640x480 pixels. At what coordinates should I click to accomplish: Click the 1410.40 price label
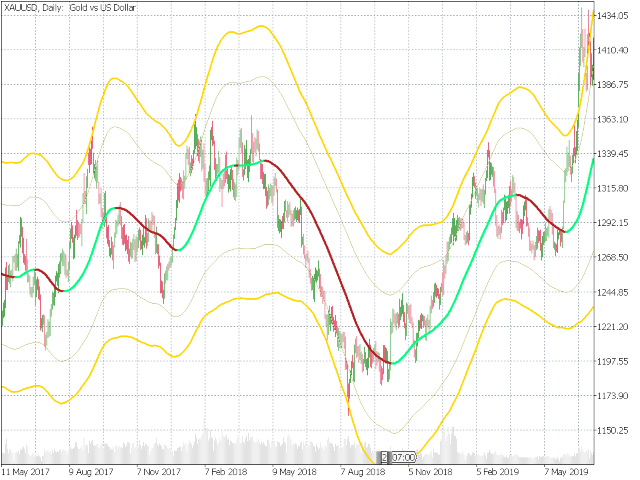click(x=612, y=50)
